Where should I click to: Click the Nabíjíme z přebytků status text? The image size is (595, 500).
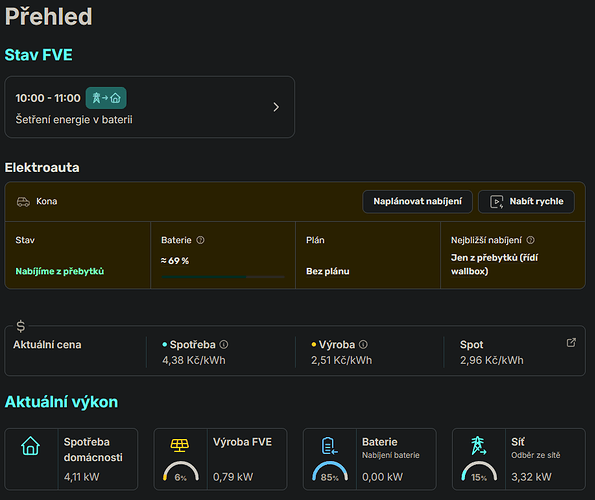pyautogui.click(x=60, y=272)
